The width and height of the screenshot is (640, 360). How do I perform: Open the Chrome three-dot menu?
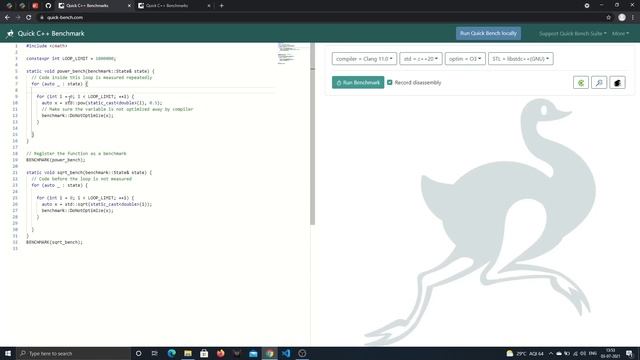coord(633,18)
